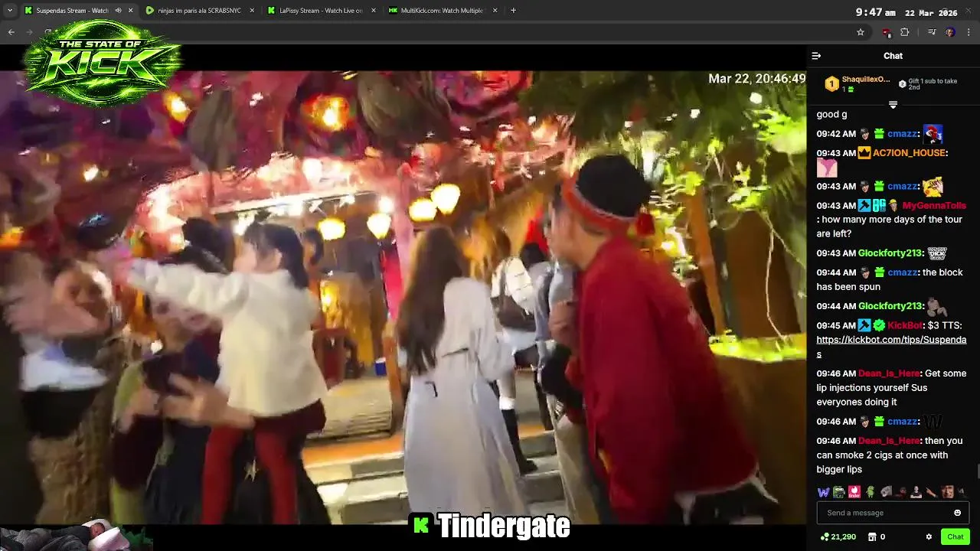Open media controls music icon

932,32
